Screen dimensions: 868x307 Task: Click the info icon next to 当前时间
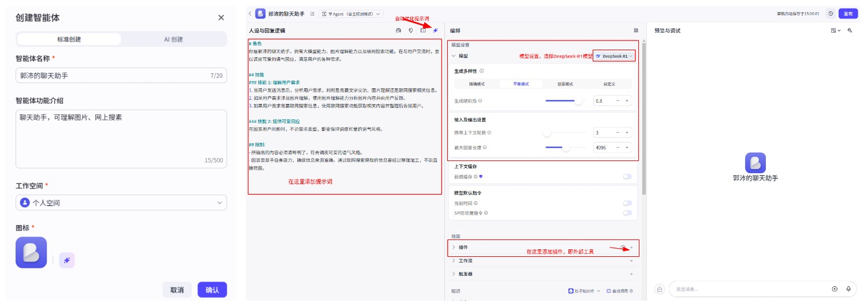point(476,203)
